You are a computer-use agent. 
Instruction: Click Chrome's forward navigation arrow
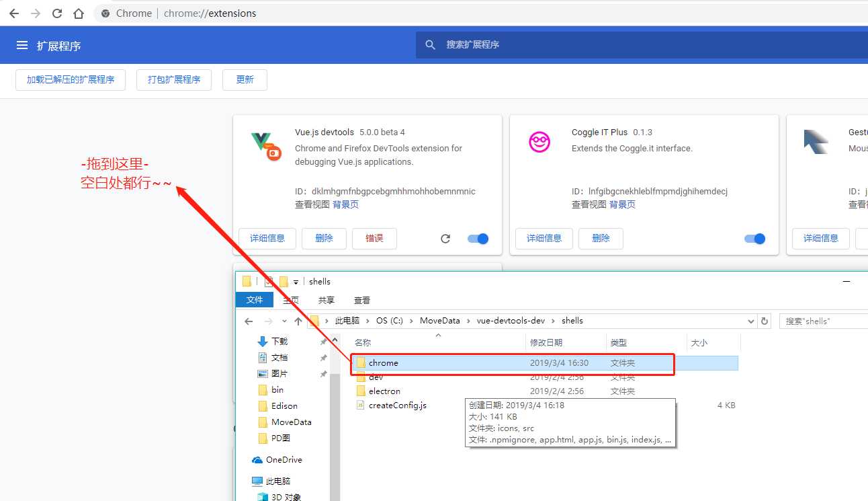point(36,13)
